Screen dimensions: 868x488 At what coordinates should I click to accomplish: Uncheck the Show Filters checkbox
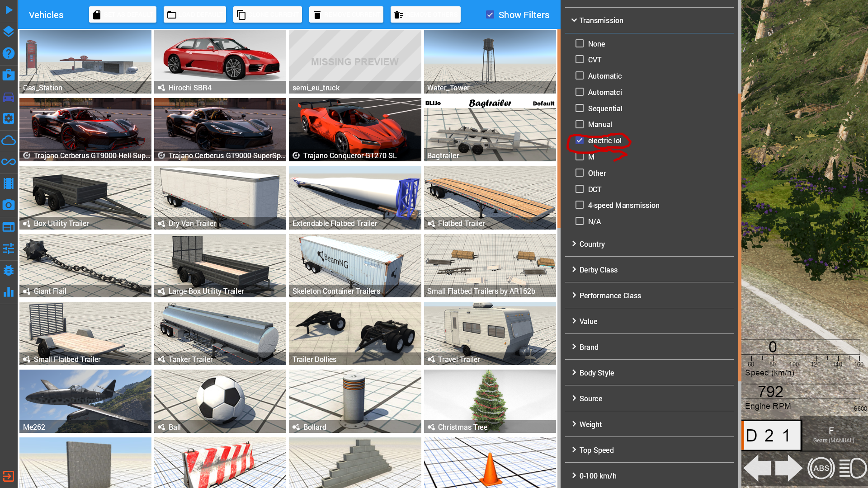click(490, 14)
